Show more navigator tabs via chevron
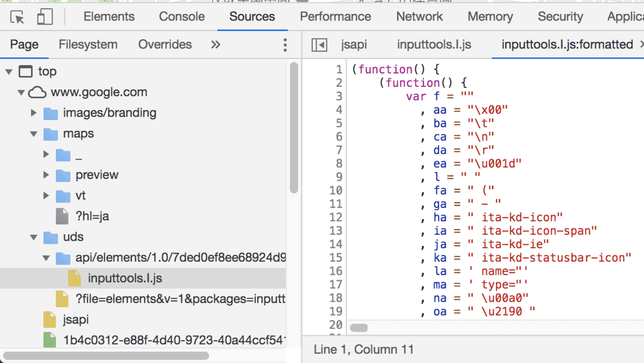The image size is (644, 363). tap(216, 45)
